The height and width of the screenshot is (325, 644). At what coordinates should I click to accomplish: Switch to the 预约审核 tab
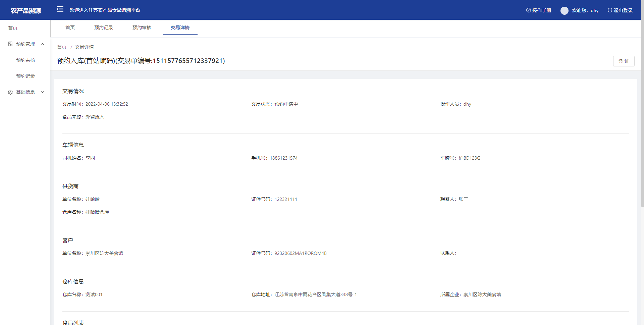[x=142, y=28]
